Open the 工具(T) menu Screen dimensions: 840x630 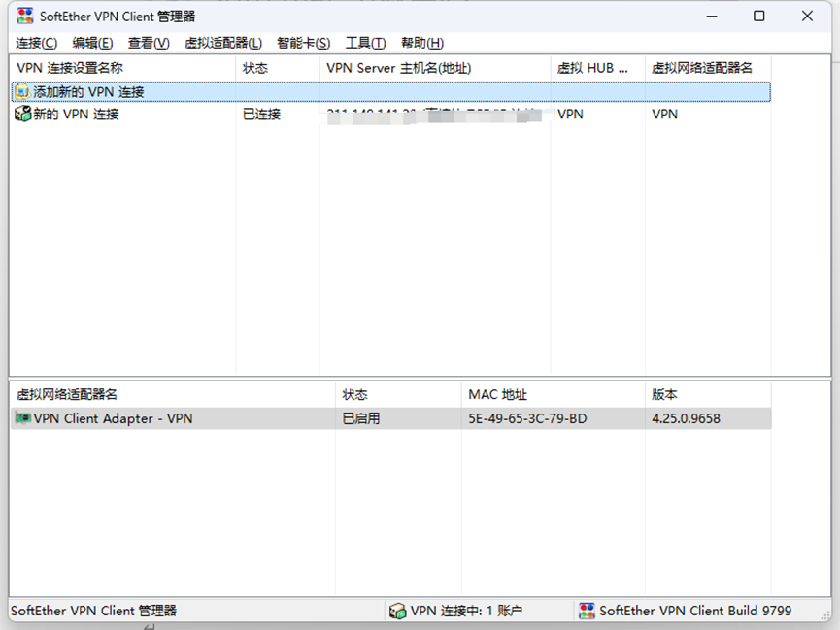[365, 43]
